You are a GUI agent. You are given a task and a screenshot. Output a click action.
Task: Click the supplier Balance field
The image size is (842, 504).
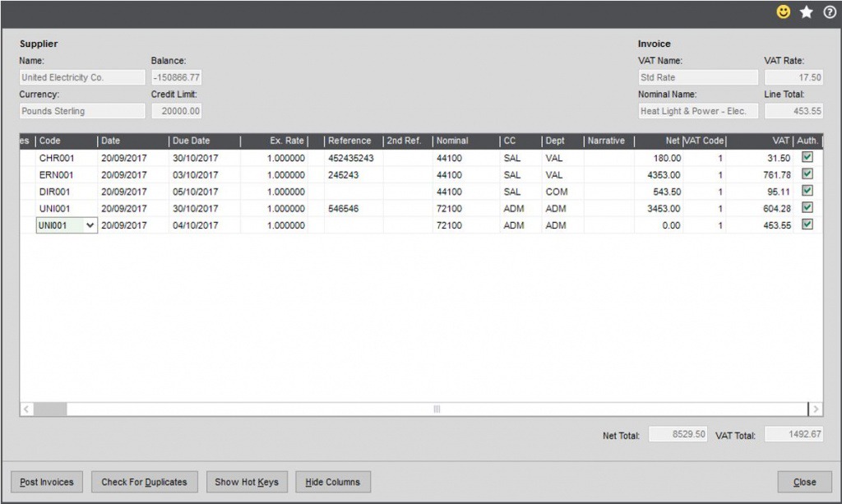pos(177,77)
